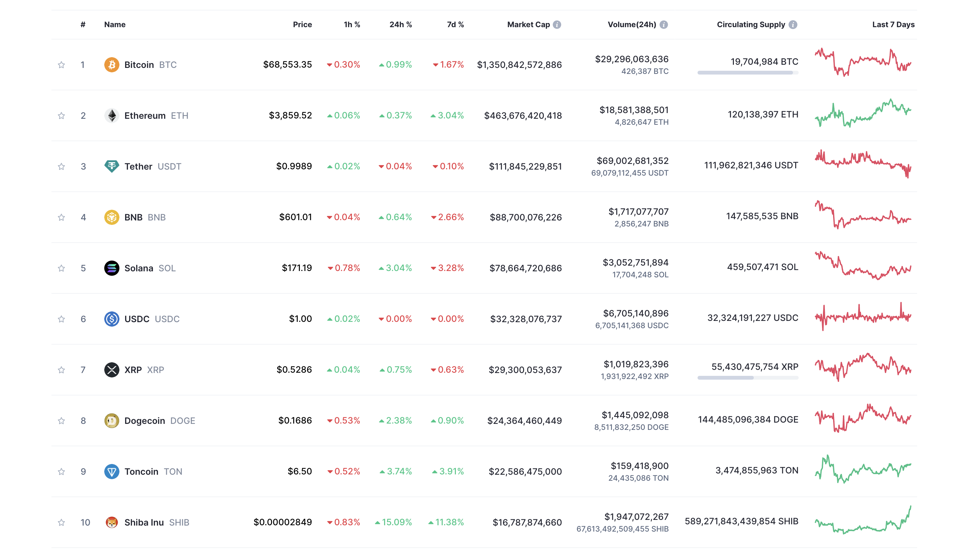Favorite Toncoin with its star toggle
980x554 pixels.
61,472
